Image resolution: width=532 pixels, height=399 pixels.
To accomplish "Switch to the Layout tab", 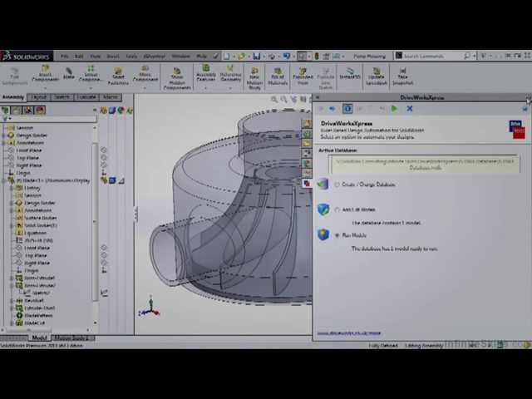I will (x=39, y=97).
